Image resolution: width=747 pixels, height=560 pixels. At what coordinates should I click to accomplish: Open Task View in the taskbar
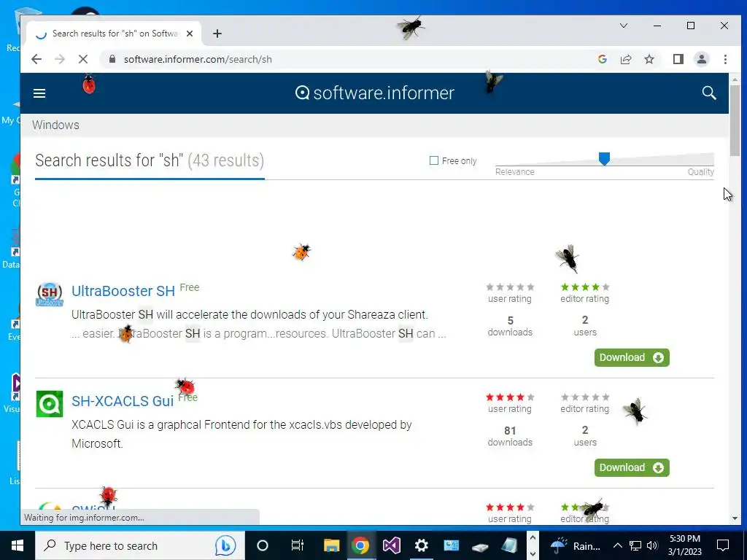coord(298,545)
